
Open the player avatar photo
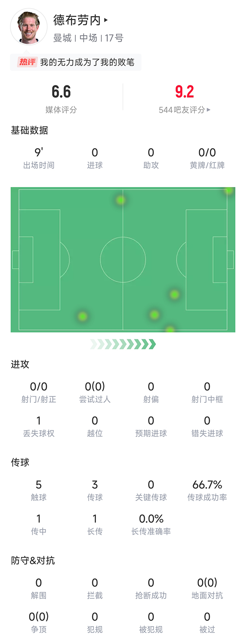tap(29, 27)
